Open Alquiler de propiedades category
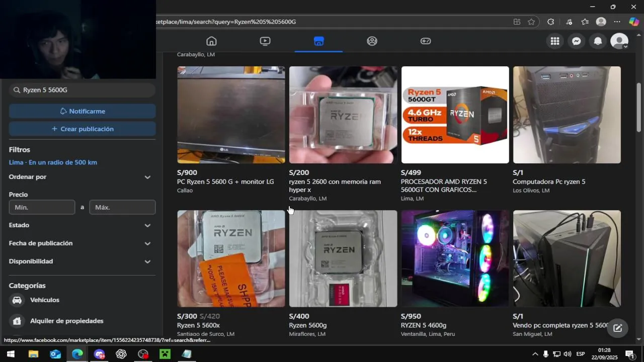 pos(82,321)
